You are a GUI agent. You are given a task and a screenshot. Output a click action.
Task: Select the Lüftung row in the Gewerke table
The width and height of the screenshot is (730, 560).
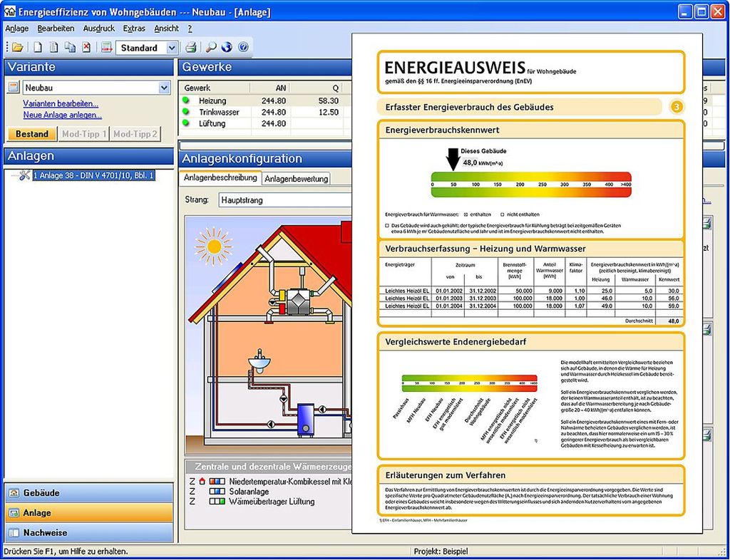tap(265, 123)
